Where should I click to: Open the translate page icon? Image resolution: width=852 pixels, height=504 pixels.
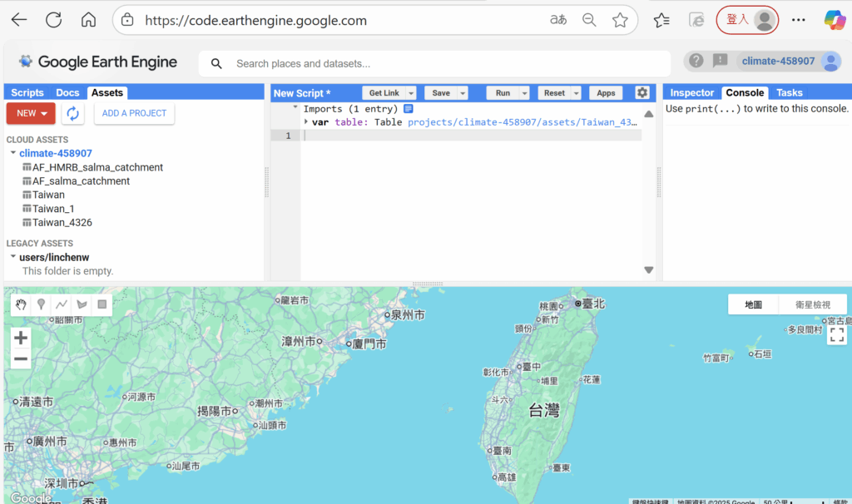click(558, 20)
